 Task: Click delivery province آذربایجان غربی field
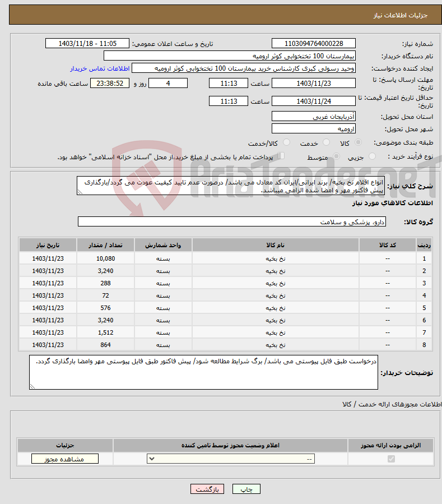click(314, 117)
